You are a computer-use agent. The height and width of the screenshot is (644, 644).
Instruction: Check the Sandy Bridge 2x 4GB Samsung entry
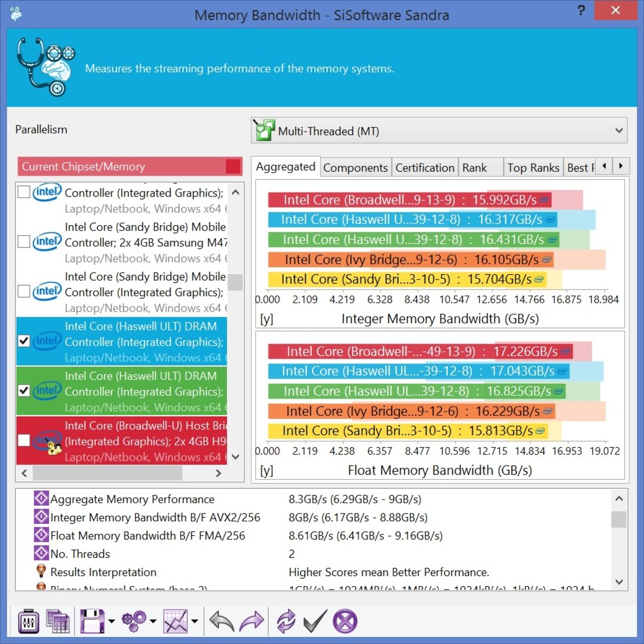coord(24,242)
